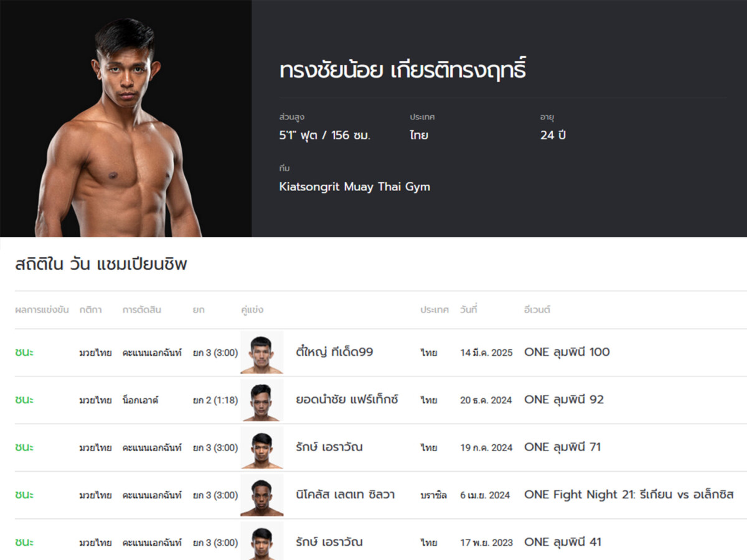Open opponent นิโคลัส เลตเท ซิลวา profile

coord(345,495)
